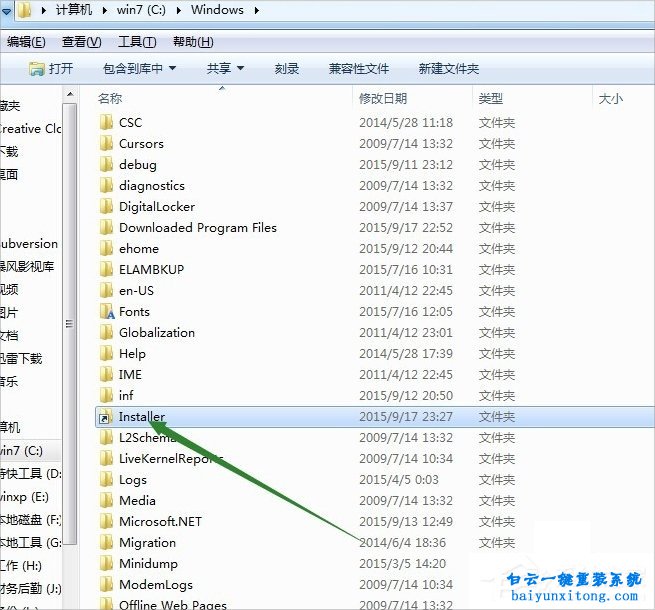This screenshot has height=610, width=655.
Task: Select the Fonts folder icon
Action: [107, 311]
